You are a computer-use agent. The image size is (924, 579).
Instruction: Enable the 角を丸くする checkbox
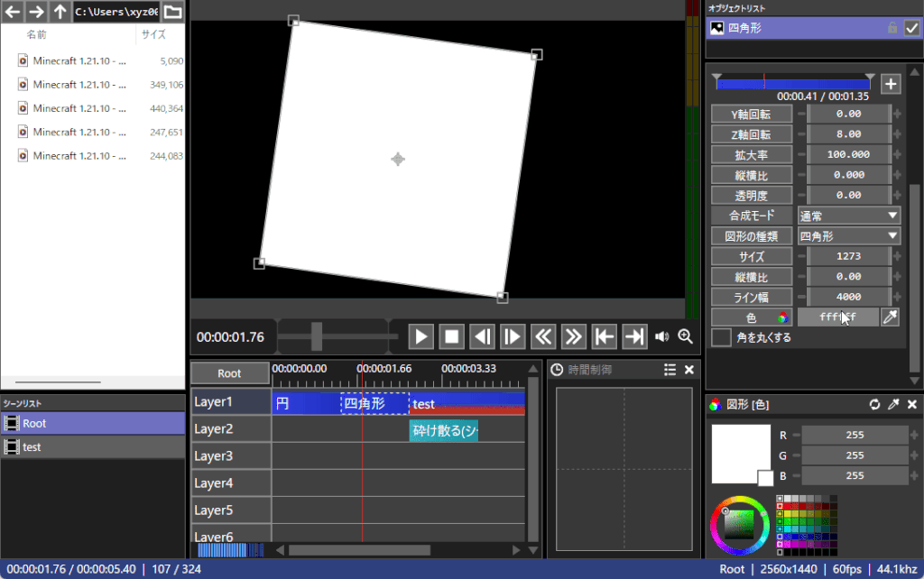pyautogui.click(x=720, y=336)
